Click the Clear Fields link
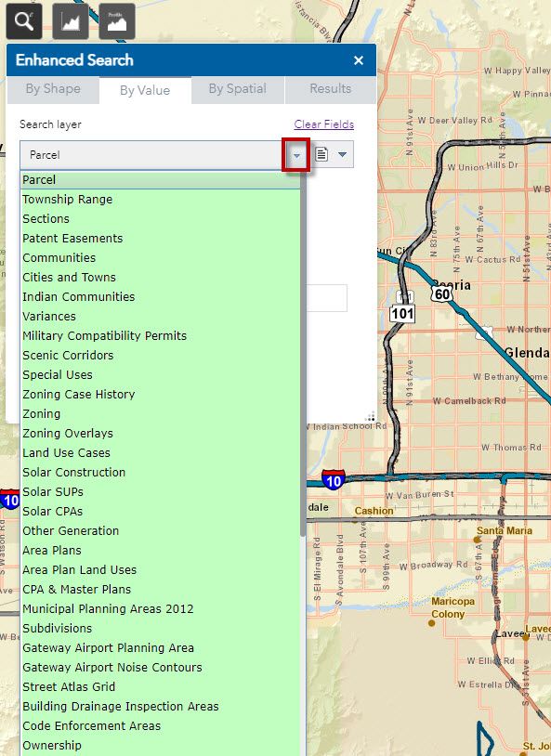Viewport: 551px width, 756px height. click(324, 124)
